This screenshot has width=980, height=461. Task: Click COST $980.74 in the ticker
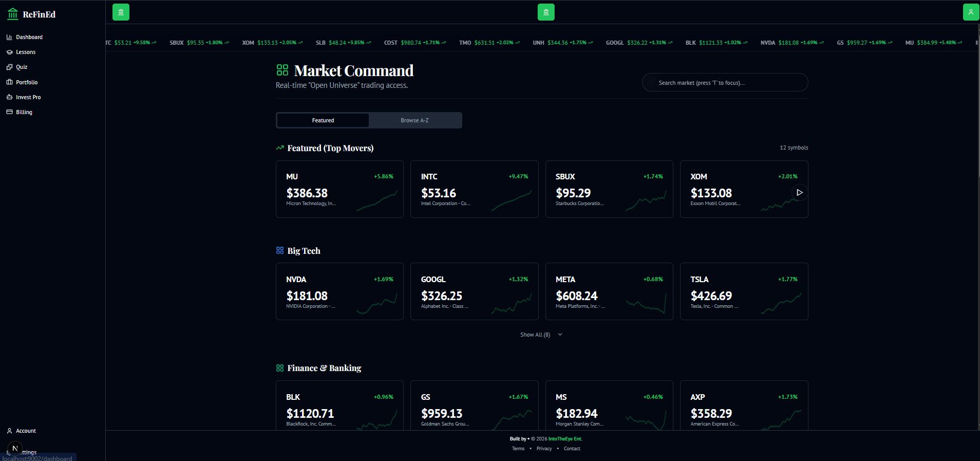tap(415, 43)
